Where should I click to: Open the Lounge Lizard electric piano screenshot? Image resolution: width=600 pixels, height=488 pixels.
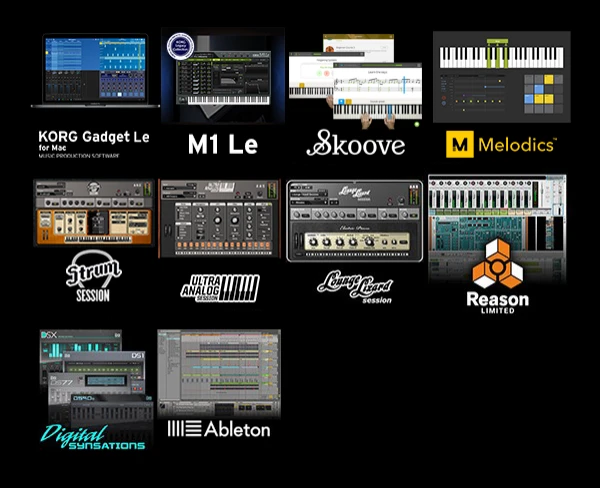355,221
